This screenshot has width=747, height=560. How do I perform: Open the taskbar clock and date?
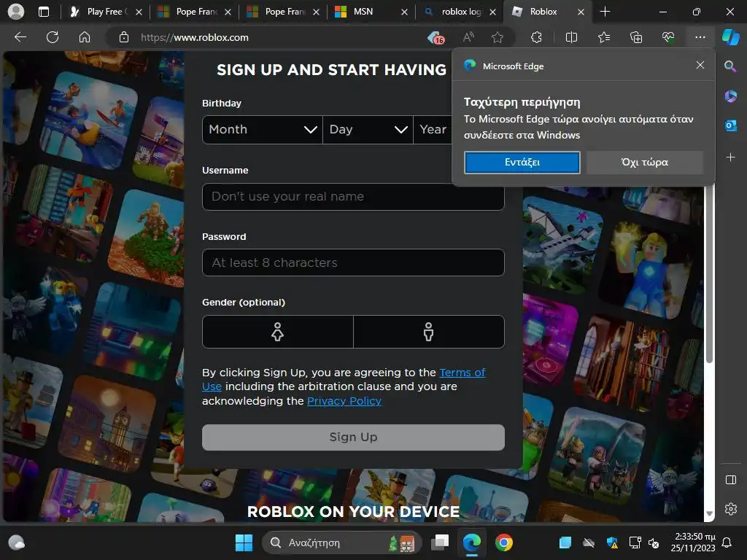point(693,542)
